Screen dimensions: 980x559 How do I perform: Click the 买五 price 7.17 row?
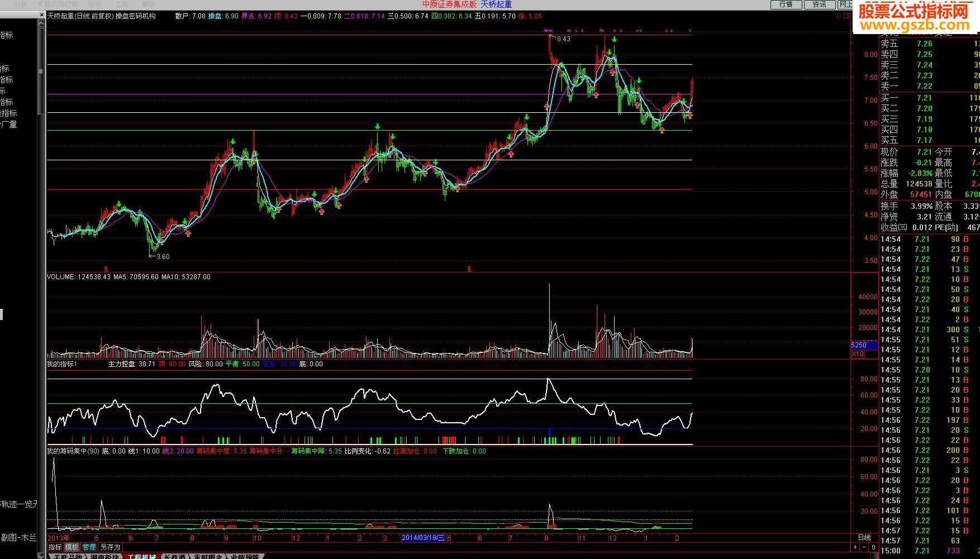(930, 140)
